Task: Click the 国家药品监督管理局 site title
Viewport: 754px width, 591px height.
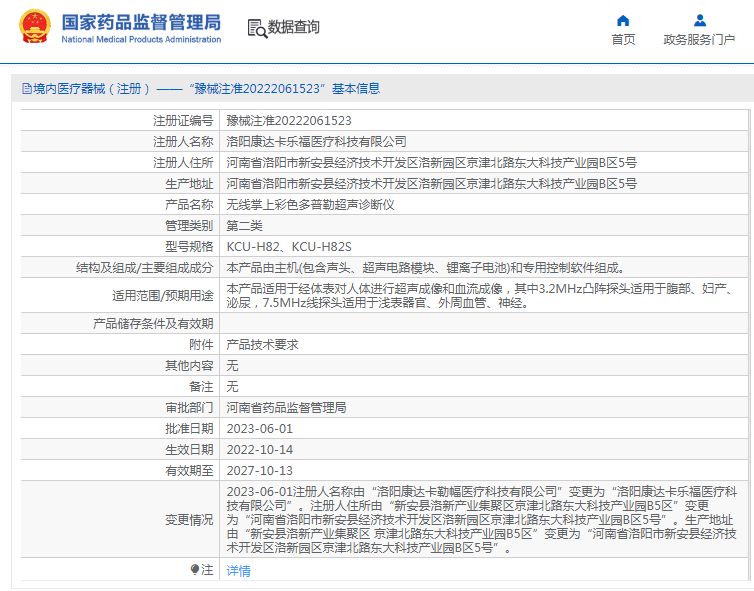Action: click(141, 22)
